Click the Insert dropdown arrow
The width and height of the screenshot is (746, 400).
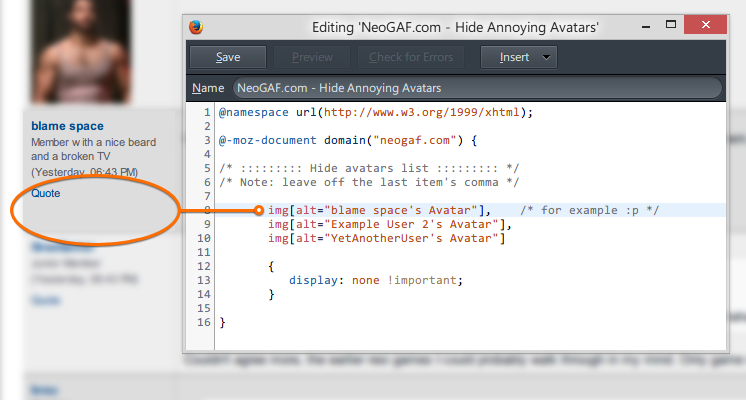tap(547, 57)
